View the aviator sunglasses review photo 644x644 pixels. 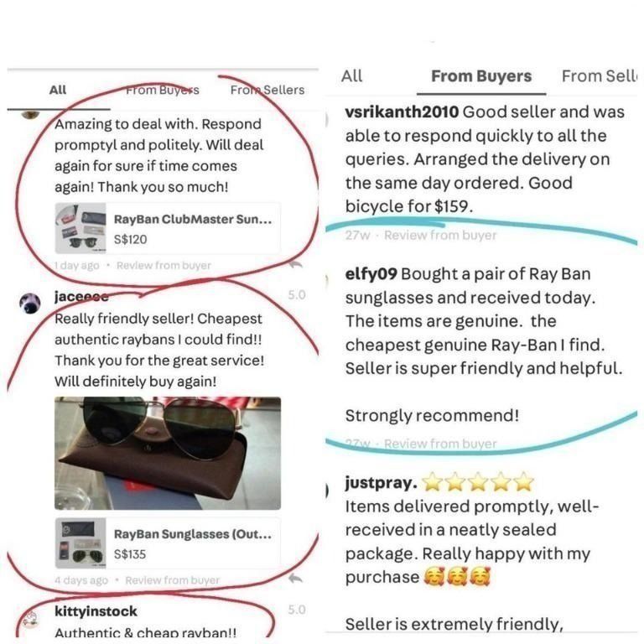(168, 453)
